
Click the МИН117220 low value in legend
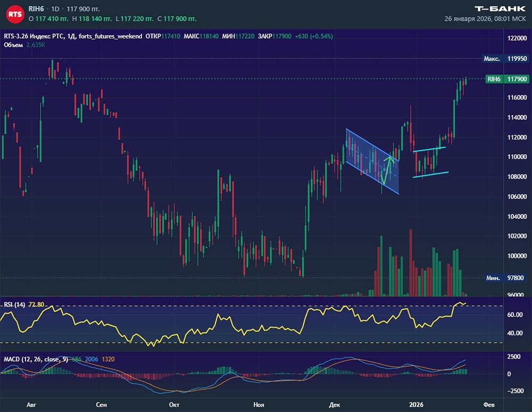(238, 36)
